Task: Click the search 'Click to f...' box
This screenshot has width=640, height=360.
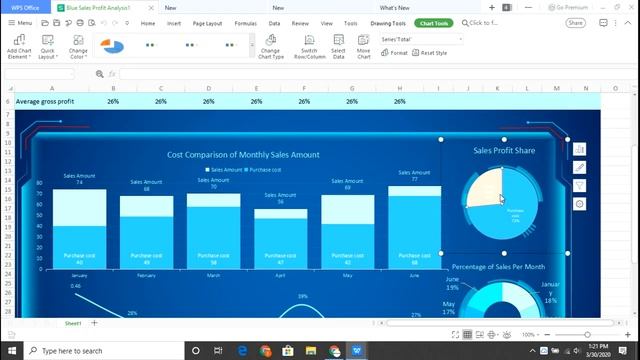Action: (x=480, y=23)
